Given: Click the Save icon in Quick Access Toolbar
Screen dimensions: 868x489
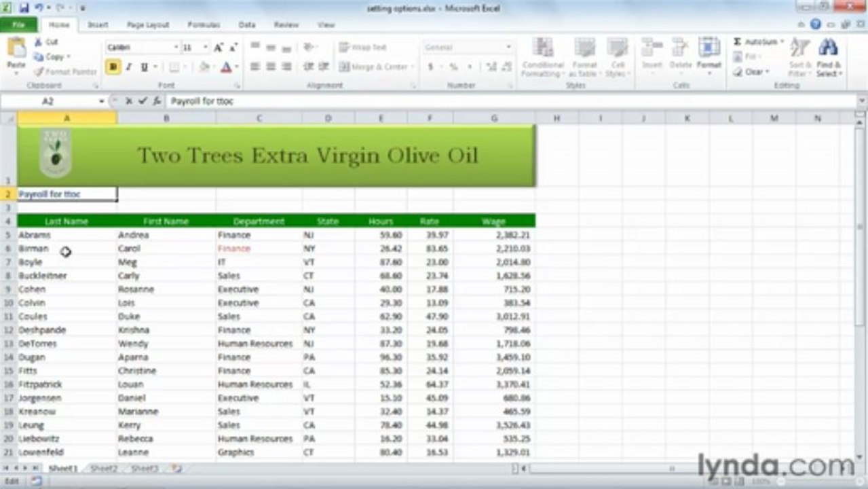Looking at the screenshot, I should 24,8.
